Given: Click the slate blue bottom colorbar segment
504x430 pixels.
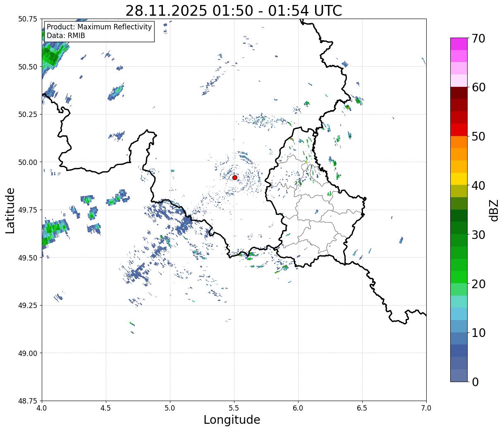Looking at the screenshot, I should point(459,375).
